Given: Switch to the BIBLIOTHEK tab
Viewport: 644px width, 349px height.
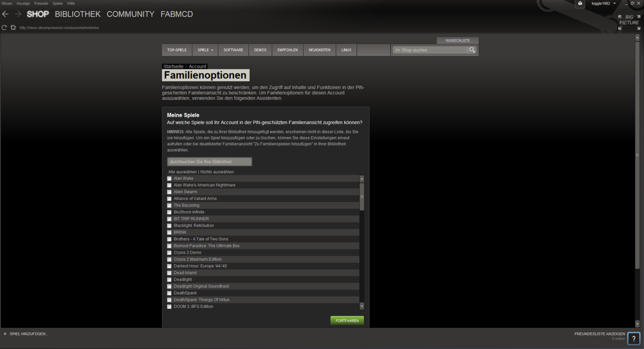Looking at the screenshot, I should point(77,14).
